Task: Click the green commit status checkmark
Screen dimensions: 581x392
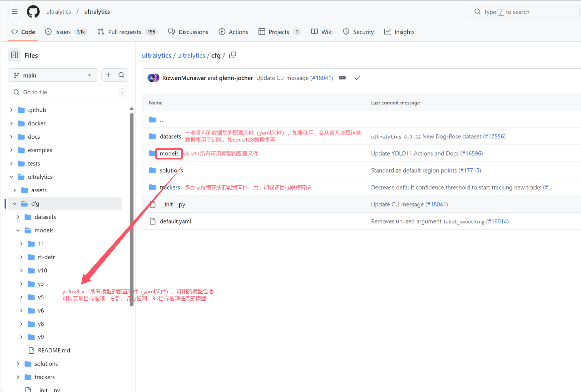Action: (x=357, y=78)
